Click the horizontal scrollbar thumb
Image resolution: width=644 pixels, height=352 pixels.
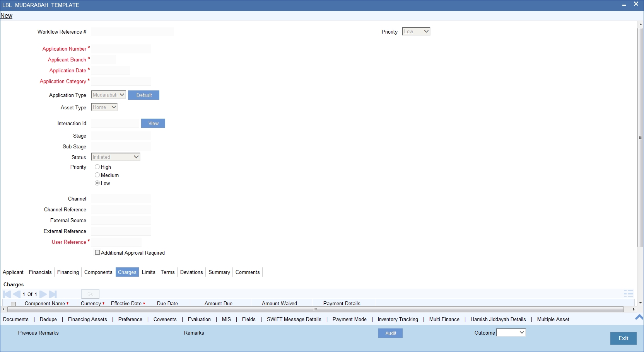point(315,309)
